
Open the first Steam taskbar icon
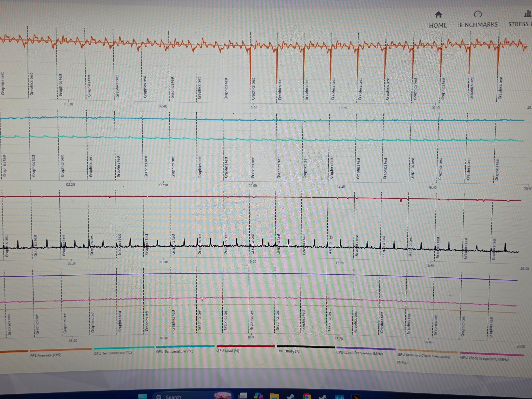coord(290,396)
